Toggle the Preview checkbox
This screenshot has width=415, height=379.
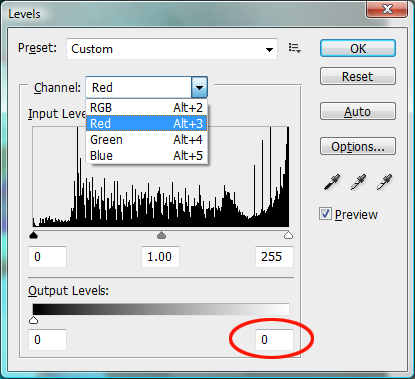[325, 214]
